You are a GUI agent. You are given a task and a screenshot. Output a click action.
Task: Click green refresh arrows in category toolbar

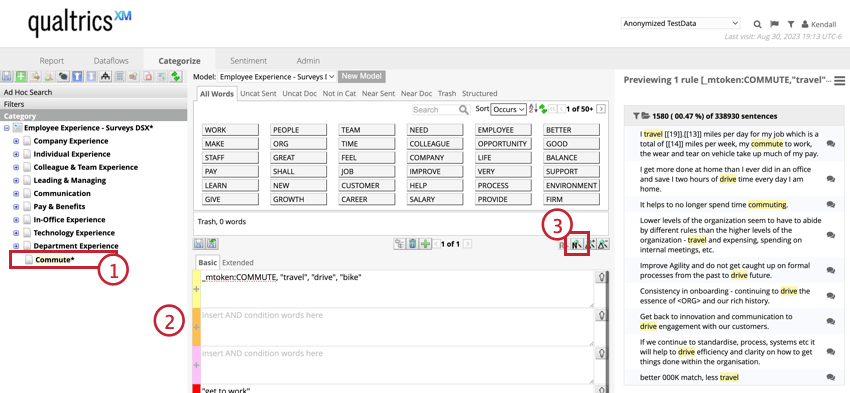(x=176, y=76)
